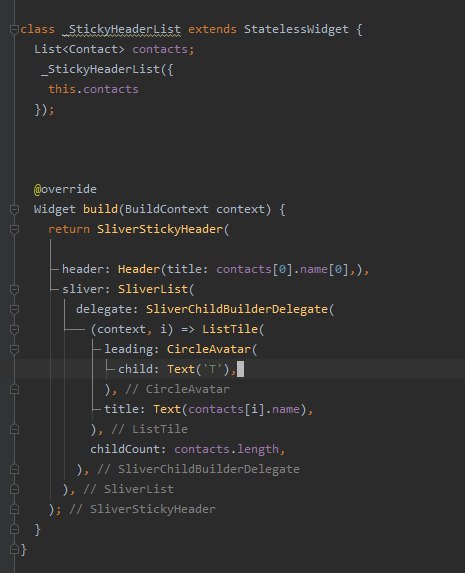The height and width of the screenshot is (573, 465).
Task: Click 'contacts[i].name' expression
Action: 244,409
